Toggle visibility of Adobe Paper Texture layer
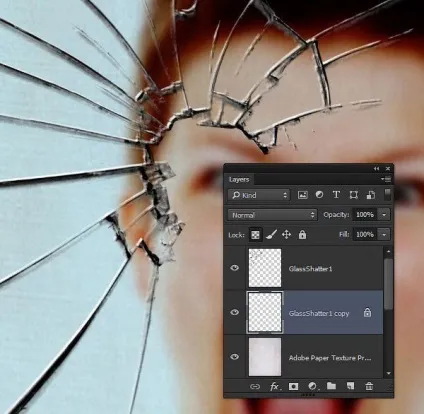424x414 pixels. [x=235, y=357]
